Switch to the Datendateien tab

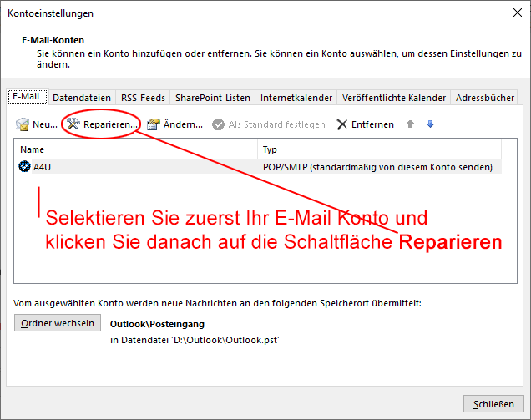pos(82,98)
